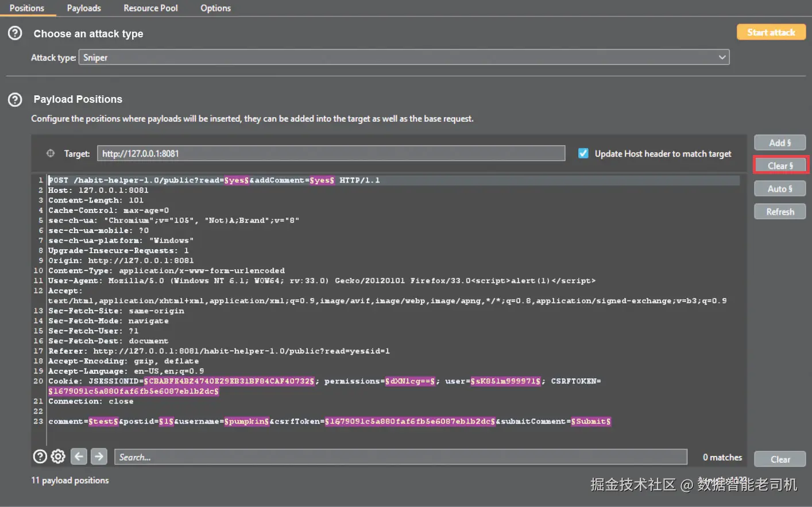
Task: Click the Clear § button
Action: [x=780, y=165]
